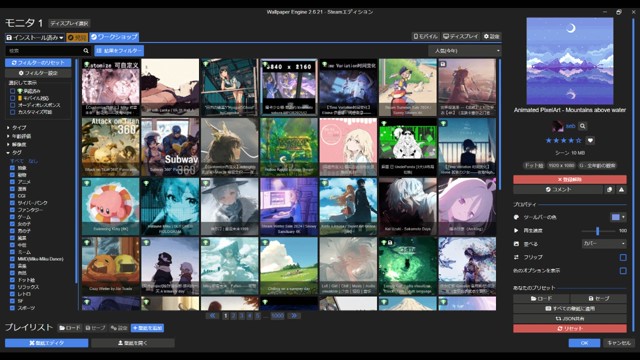Go to page 5
Screen dimensions: 640x360
258,316
